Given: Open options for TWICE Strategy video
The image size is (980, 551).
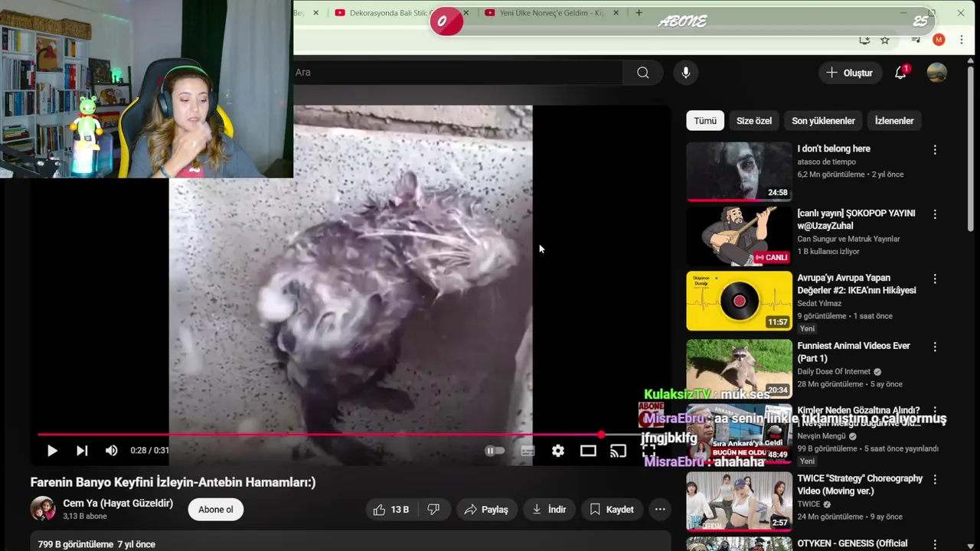Looking at the screenshot, I should (x=935, y=479).
